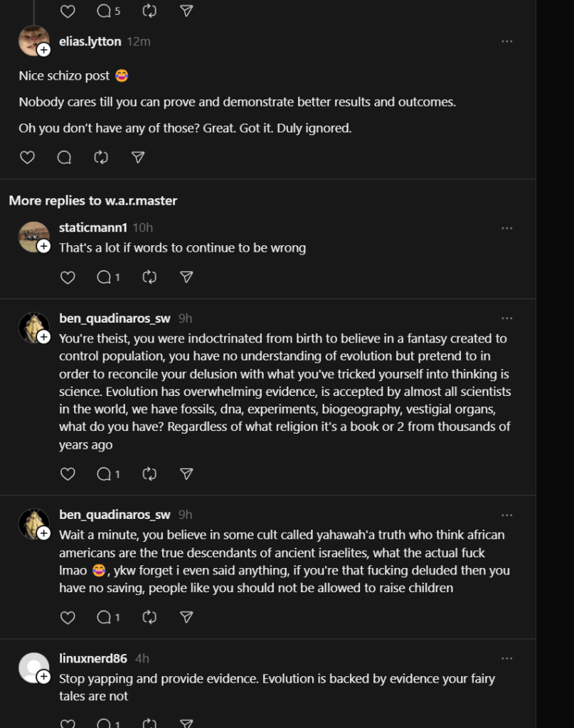Open elias.lytton's profile by clicking the username

pos(90,41)
